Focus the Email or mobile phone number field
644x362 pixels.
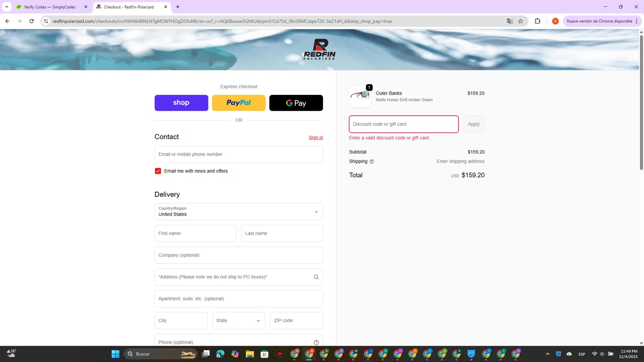[x=239, y=154]
